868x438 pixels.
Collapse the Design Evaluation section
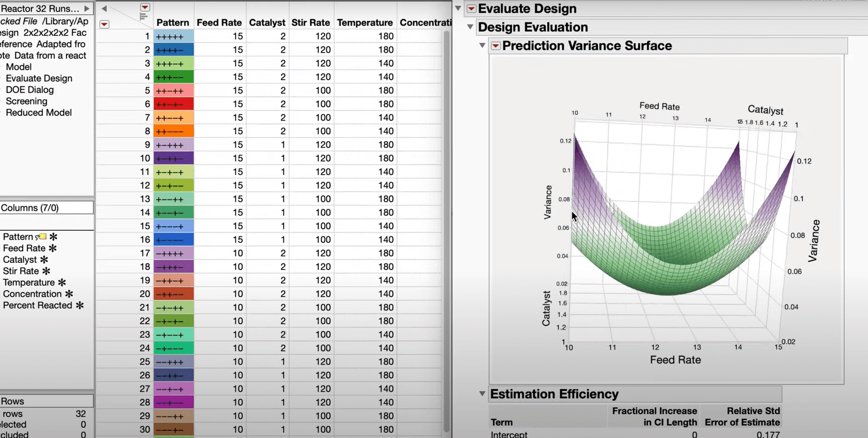tap(470, 27)
